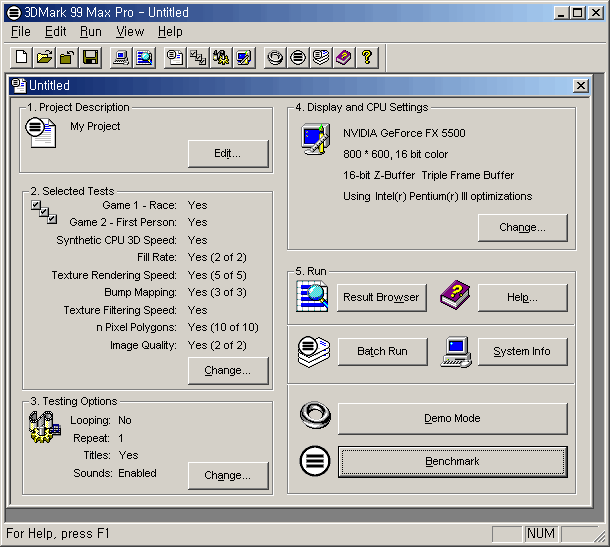610x547 pixels.
Task: Click the New project toolbar icon
Action: click(x=22, y=58)
